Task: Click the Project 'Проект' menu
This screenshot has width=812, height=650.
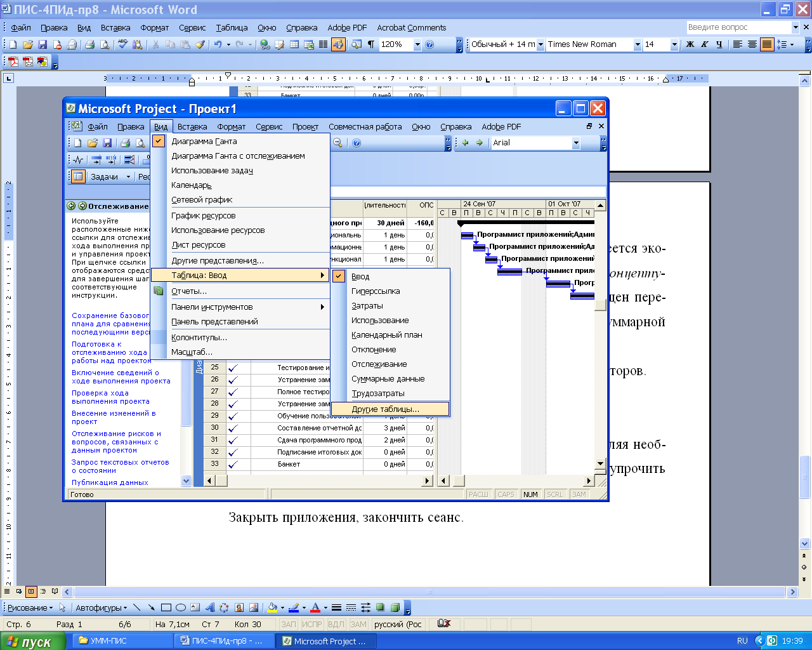Action: tap(305, 127)
